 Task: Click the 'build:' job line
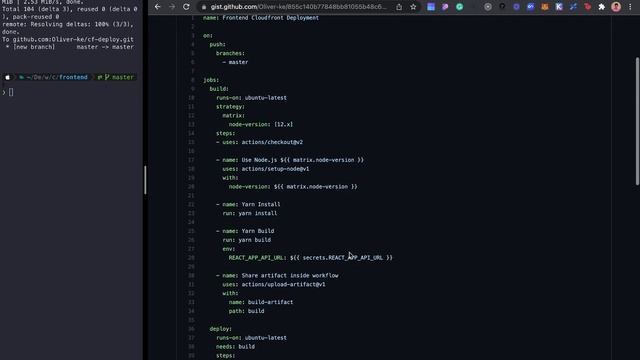click(219, 89)
